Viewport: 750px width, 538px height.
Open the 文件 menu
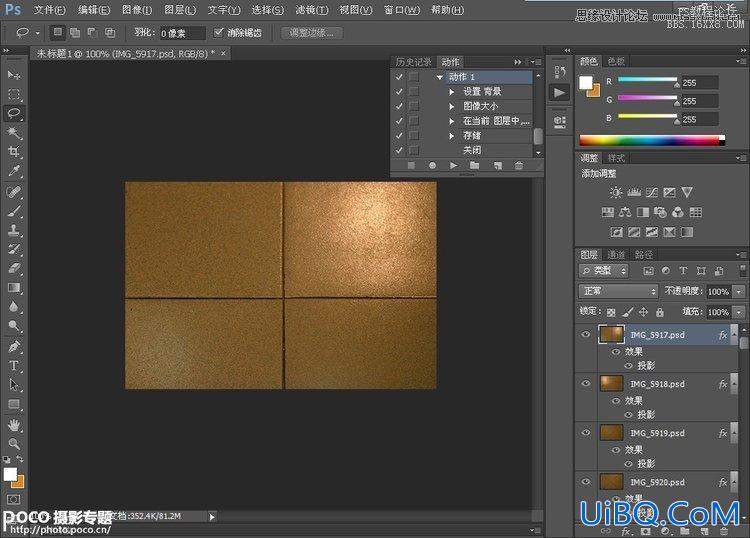pyautogui.click(x=49, y=10)
